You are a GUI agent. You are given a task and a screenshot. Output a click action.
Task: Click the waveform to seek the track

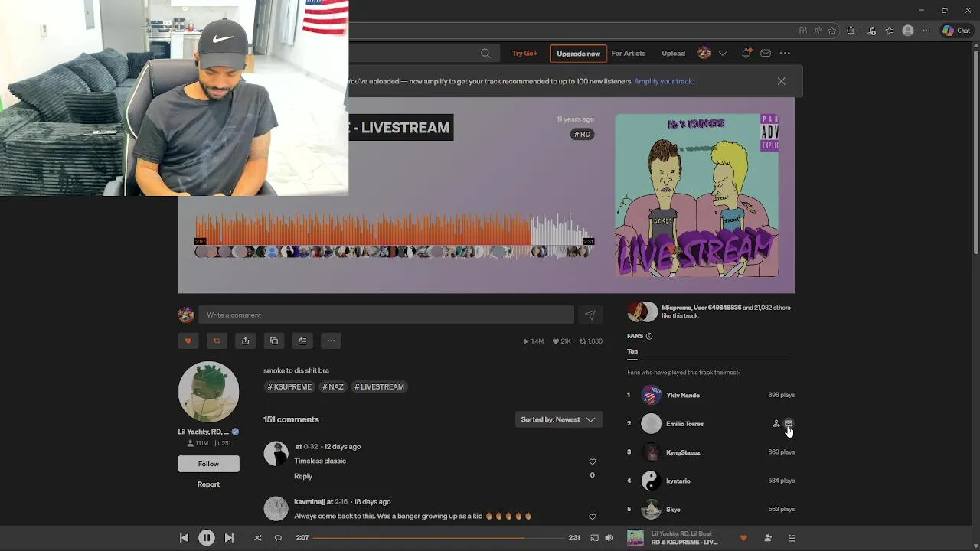pyautogui.click(x=394, y=228)
